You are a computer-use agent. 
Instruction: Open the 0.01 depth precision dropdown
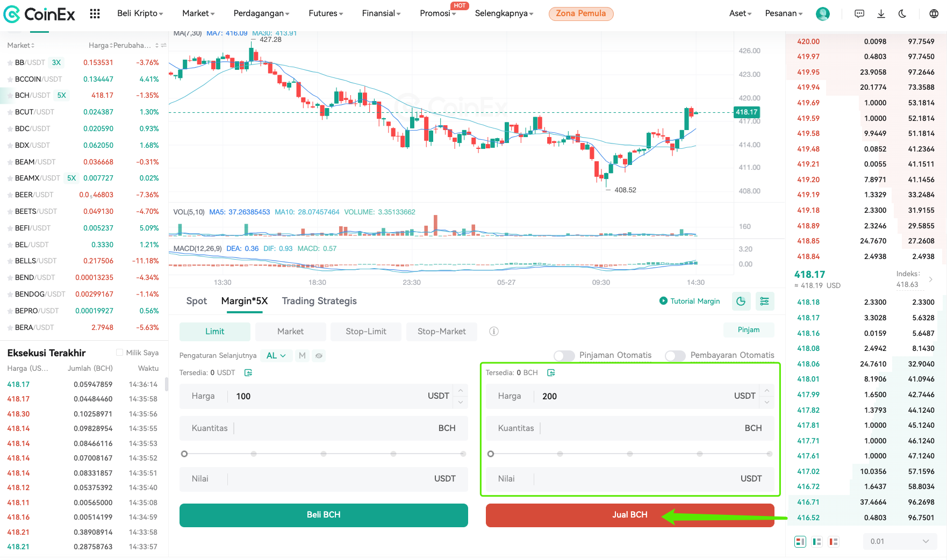click(x=900, y=542)
